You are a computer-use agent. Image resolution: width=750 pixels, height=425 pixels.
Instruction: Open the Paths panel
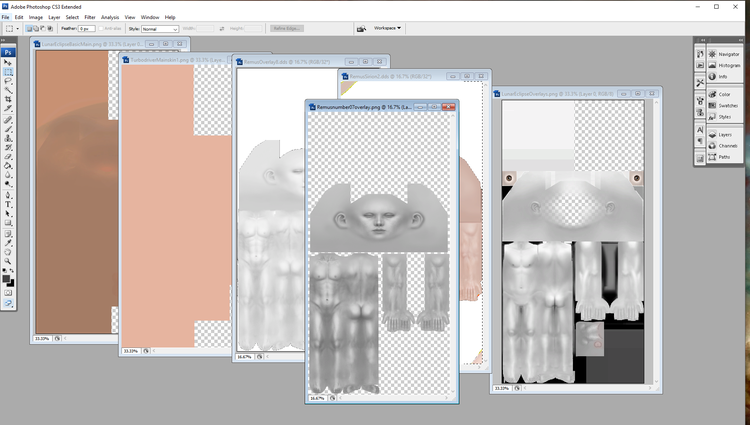pos(724,157)
